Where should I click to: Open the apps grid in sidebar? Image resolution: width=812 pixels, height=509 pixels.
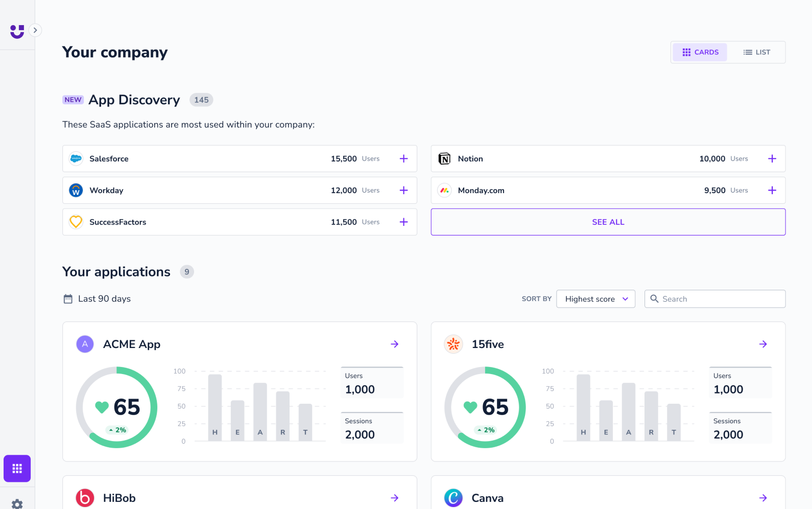(x=17, y=468)
